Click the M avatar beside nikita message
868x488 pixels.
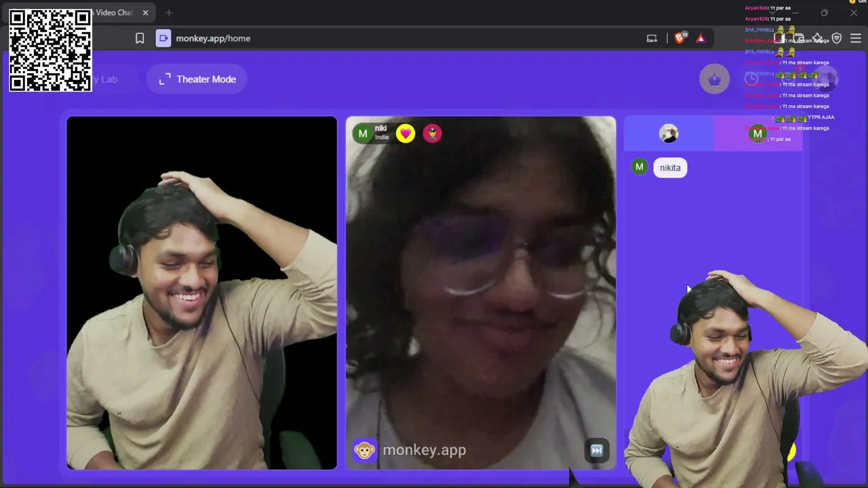tap(639, 167)
